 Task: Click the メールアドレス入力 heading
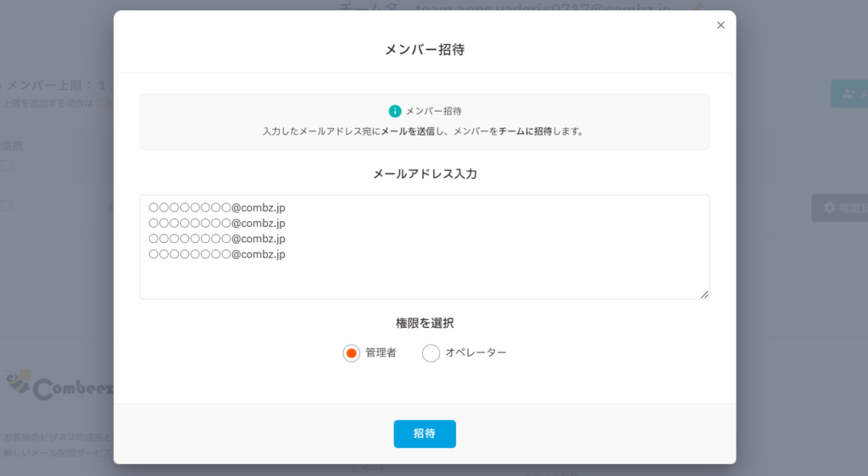click(425, 174)
